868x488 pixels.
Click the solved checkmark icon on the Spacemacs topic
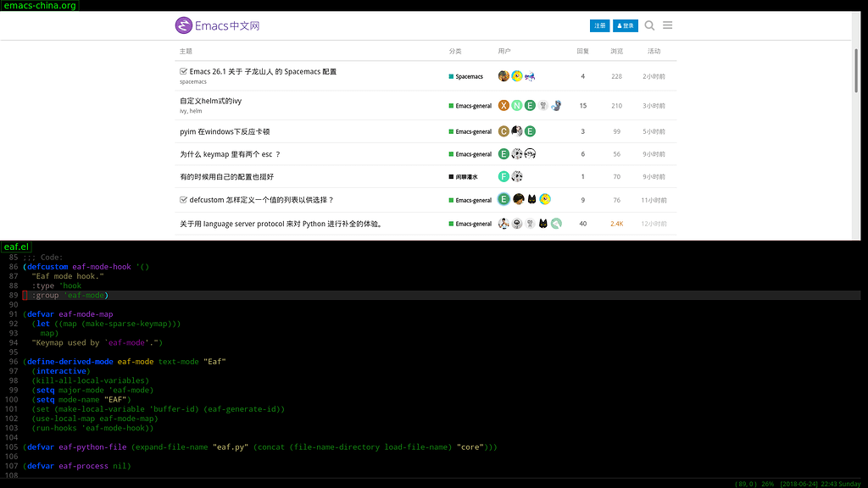[x=182, y=71]
